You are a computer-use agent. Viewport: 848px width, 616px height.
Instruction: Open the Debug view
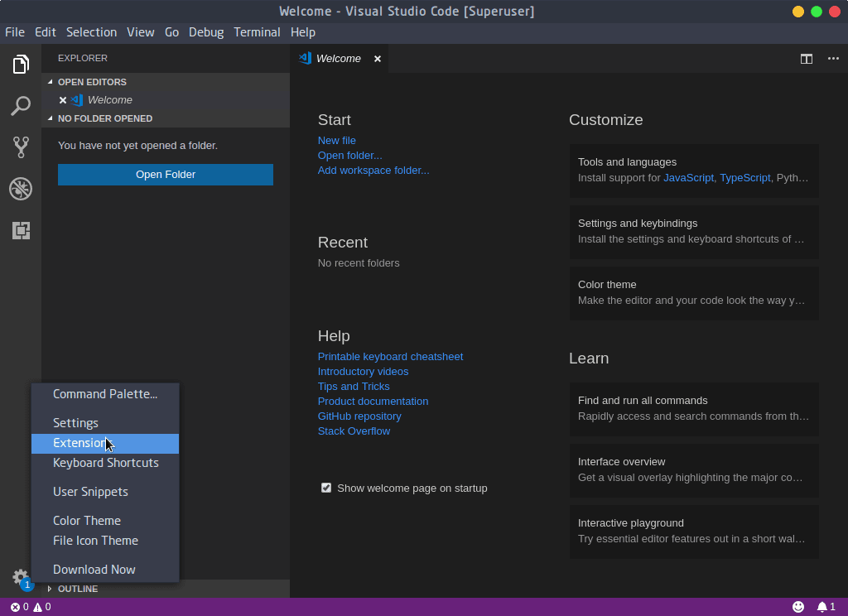21,189
